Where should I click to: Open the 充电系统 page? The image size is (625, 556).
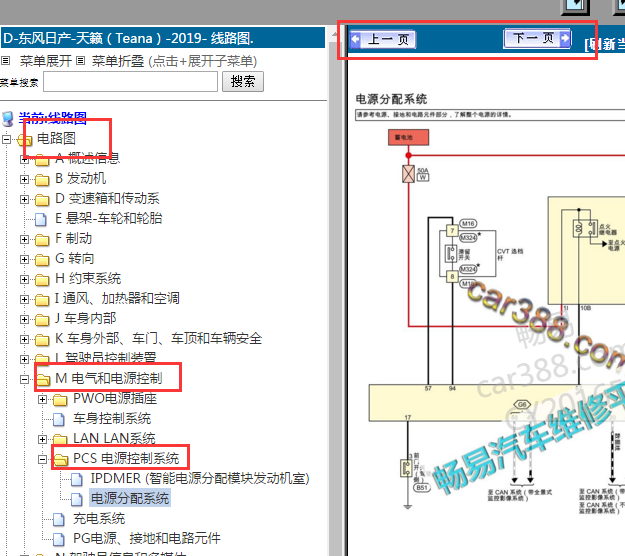(x=99, y=519)
